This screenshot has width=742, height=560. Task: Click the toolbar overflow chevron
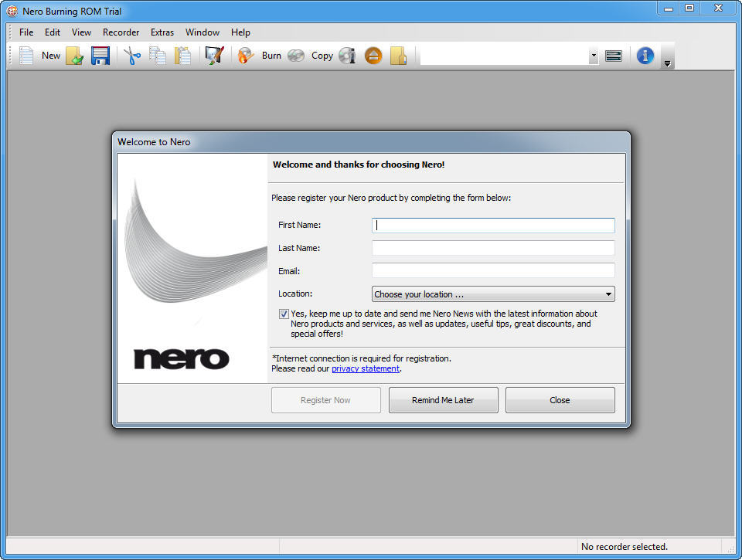(666, 63)
